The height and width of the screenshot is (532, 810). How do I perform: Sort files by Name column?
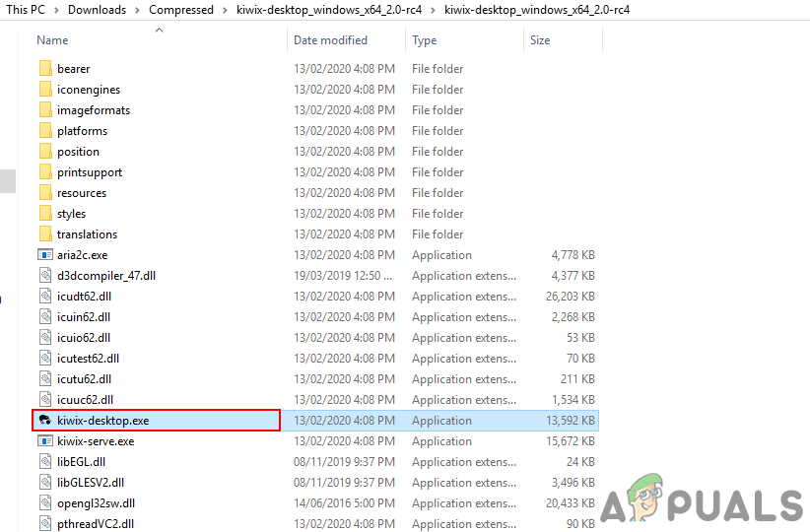52,40
